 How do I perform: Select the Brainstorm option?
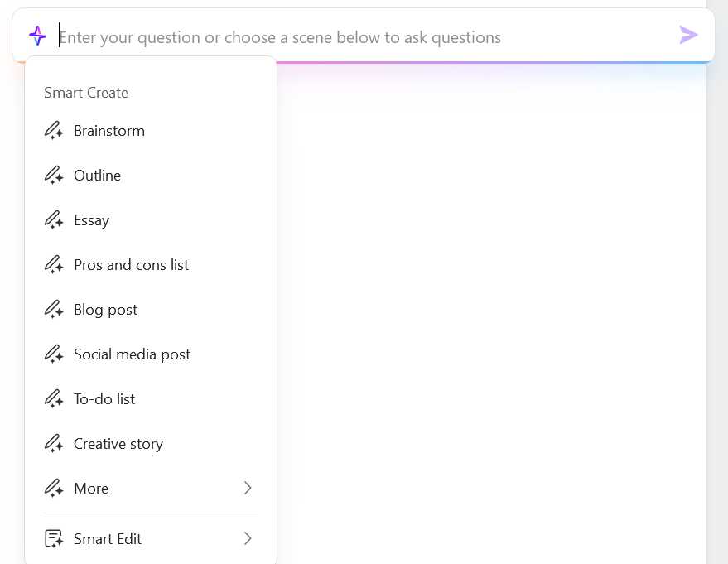pos(109,131)
